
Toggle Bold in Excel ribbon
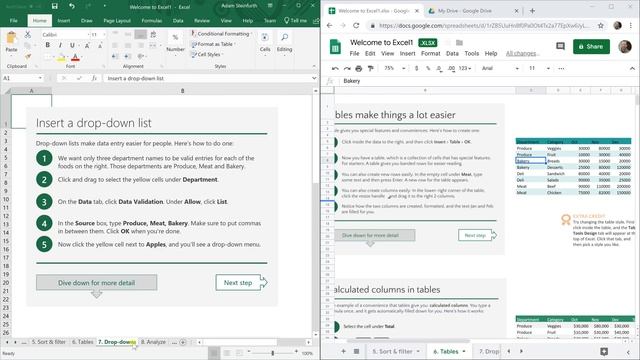(48, 45)
